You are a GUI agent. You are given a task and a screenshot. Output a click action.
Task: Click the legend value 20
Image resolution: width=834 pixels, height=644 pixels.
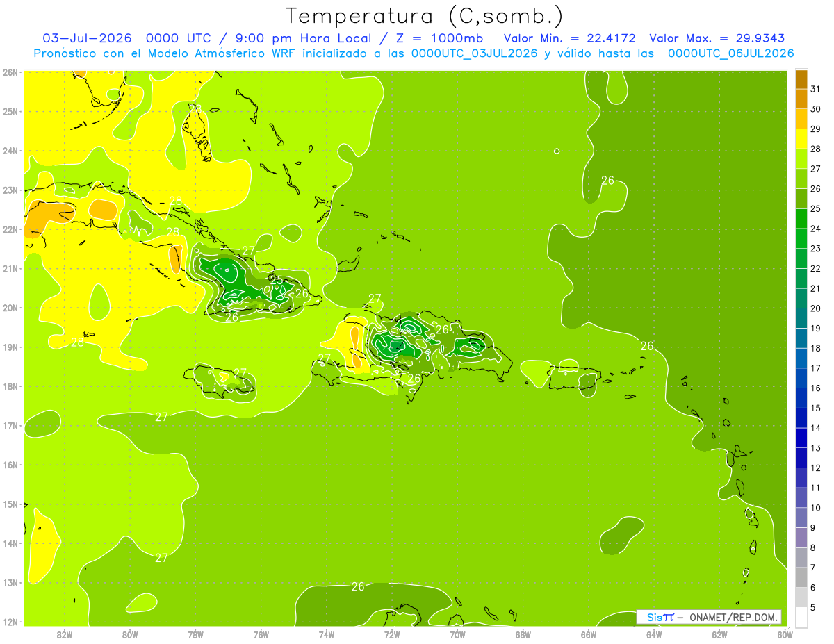point(816,308)
